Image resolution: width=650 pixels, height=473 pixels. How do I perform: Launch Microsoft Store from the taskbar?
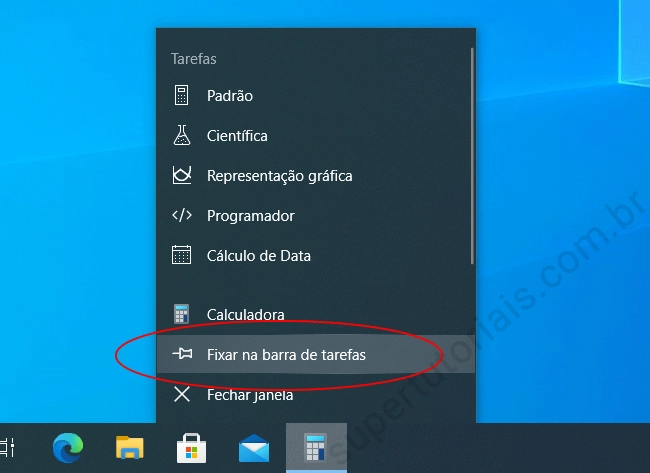click(x=191, y=448)
